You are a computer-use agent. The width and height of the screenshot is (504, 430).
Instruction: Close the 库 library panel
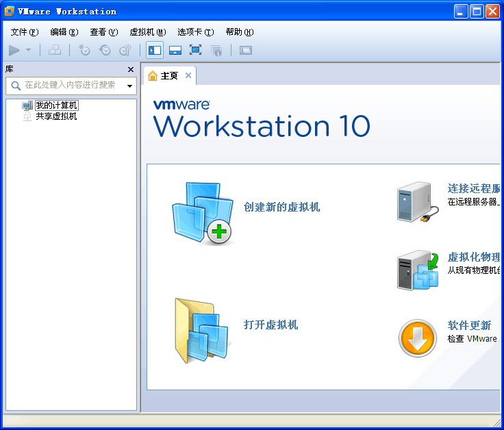pos(131,69)
